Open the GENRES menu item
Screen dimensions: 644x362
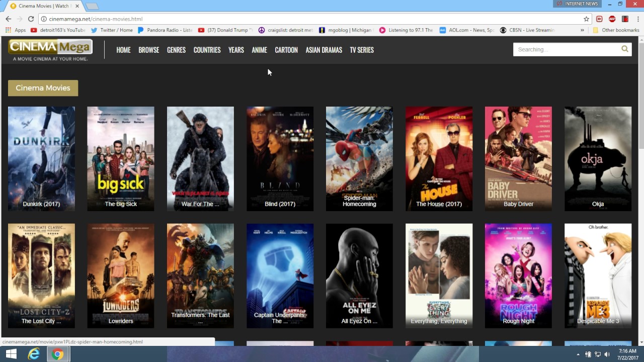(x=176, y=50)
